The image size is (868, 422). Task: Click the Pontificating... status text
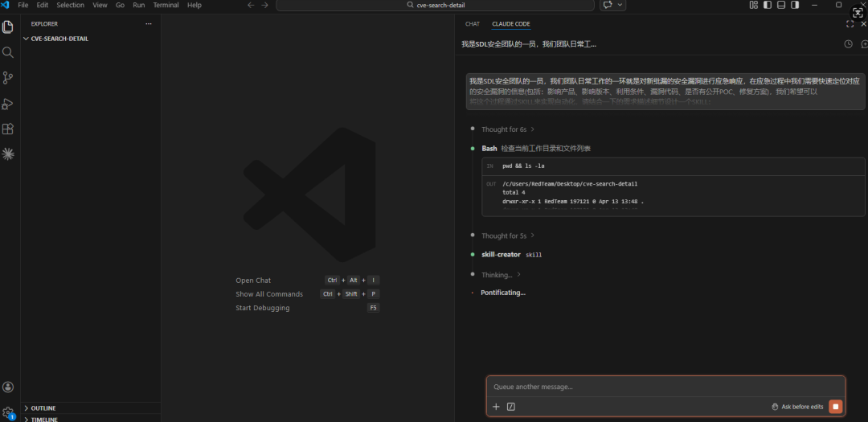pos(502,293)
